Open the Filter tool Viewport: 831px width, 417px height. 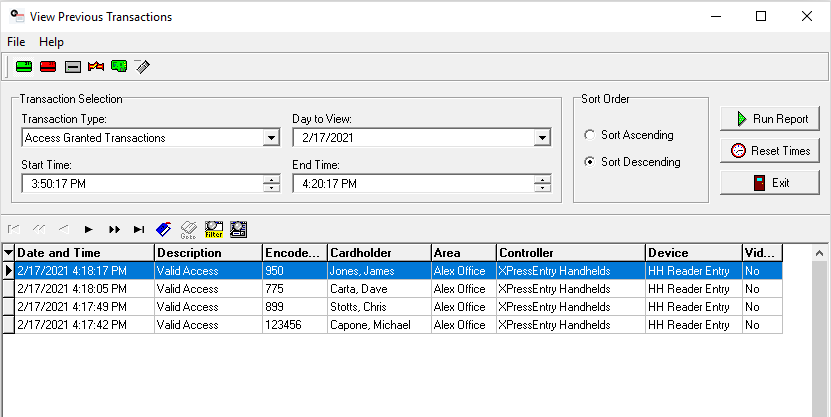click(213, 229)
